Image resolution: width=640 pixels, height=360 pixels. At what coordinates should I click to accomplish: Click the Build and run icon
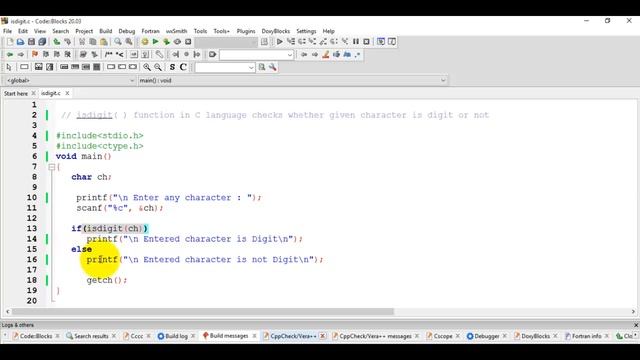166,42
